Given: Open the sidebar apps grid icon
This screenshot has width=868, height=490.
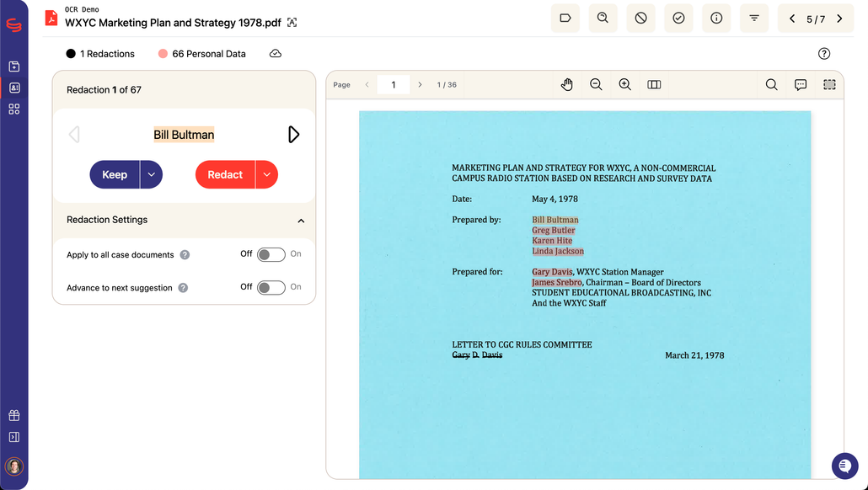Looking at the screenshot, I should (14, 109).
